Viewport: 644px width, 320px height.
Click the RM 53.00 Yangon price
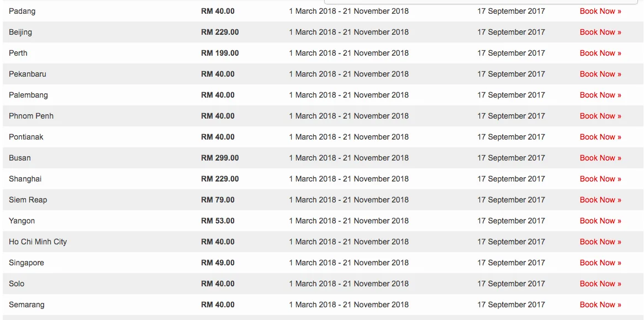point(218,221)
